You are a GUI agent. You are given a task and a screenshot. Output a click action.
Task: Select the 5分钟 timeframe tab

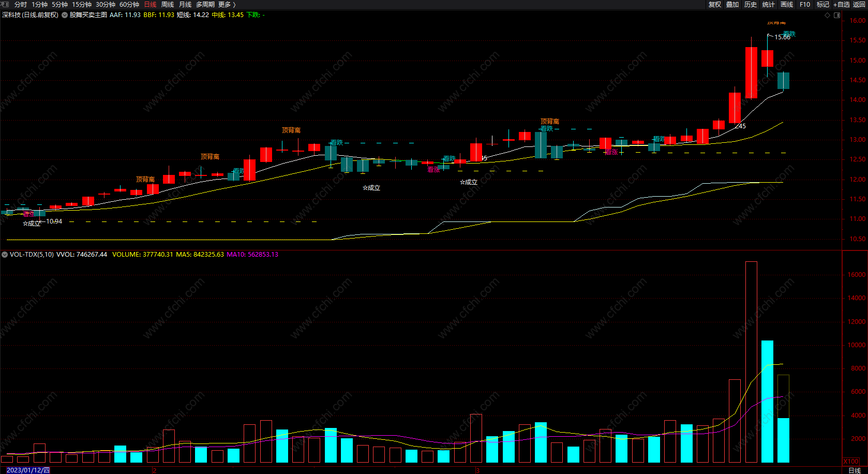point(59,5)
